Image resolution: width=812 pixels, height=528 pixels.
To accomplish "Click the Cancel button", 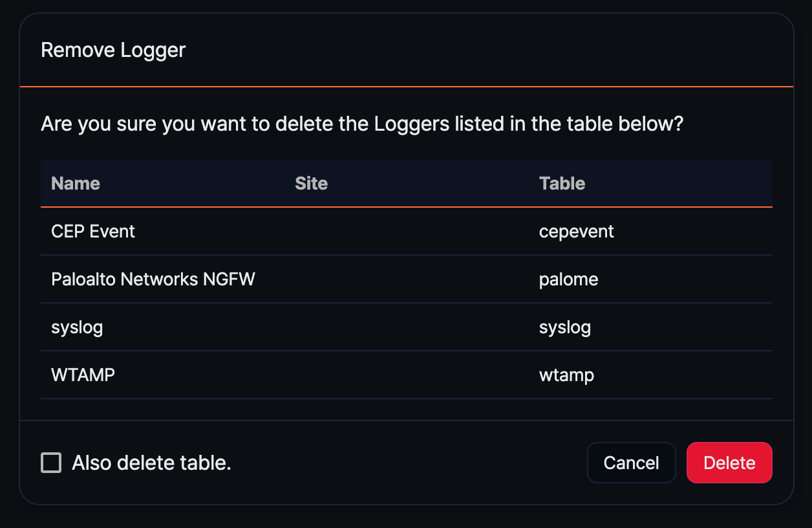I will (x=631, y=463).
